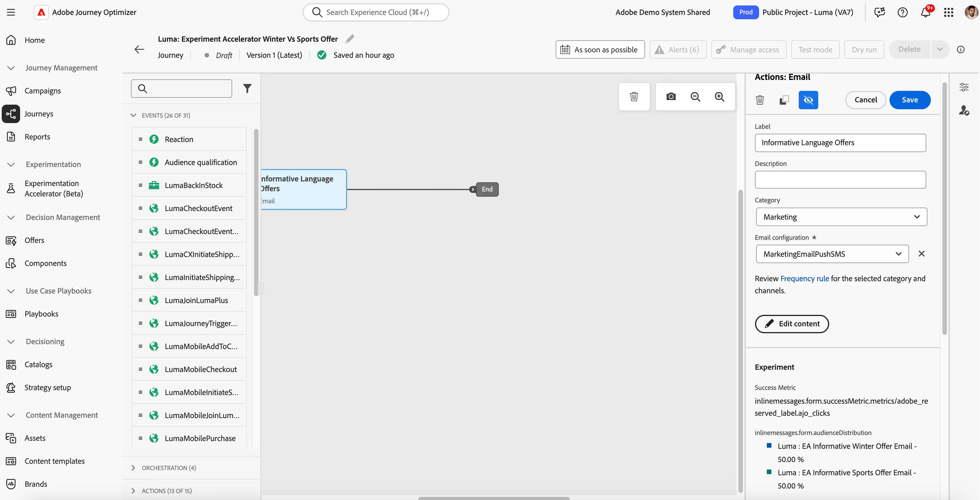Collapse Journey Management nav section
This screenshot has height=500, width=980.
[11, 68]
